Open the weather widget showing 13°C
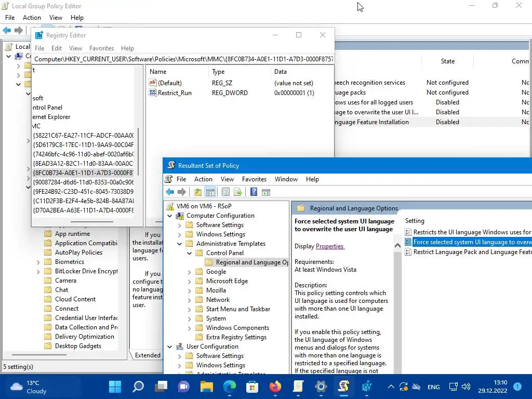 tap(29, 387)
